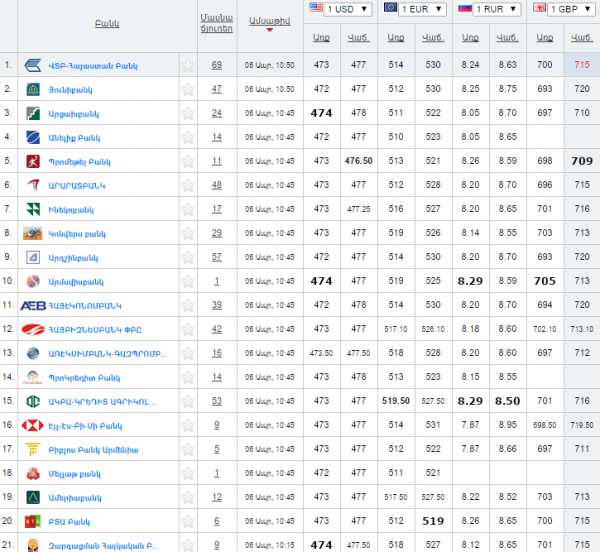The height and width of the screenshot is (552, 600).
Task: Toggle favorite star for HSBC row
Action: 187,425
